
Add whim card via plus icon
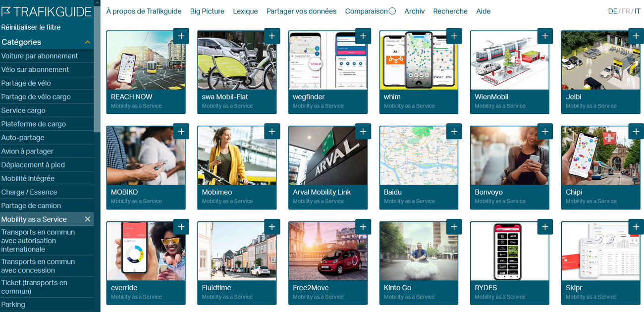[454, 36]
